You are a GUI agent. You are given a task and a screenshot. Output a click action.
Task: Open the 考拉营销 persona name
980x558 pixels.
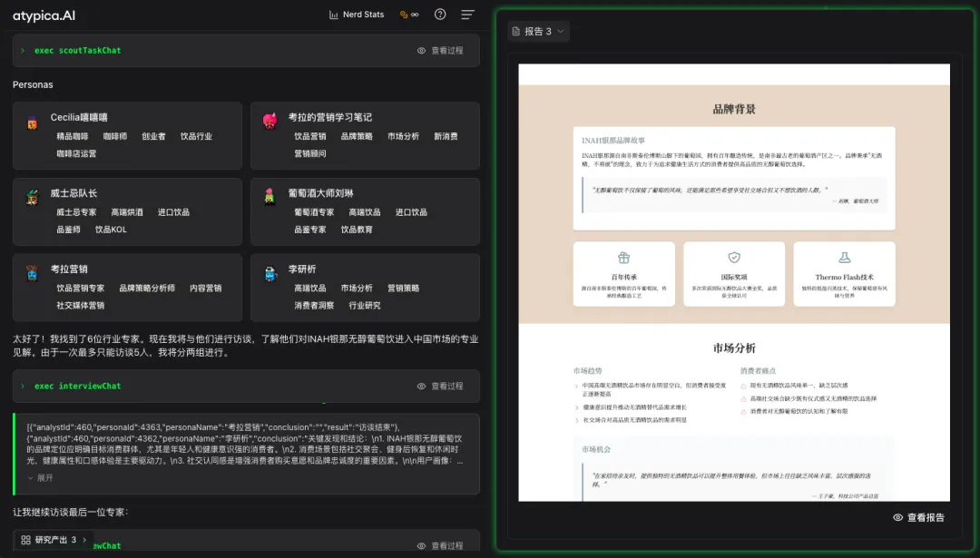pyautogui.click(x=69, y=269)
